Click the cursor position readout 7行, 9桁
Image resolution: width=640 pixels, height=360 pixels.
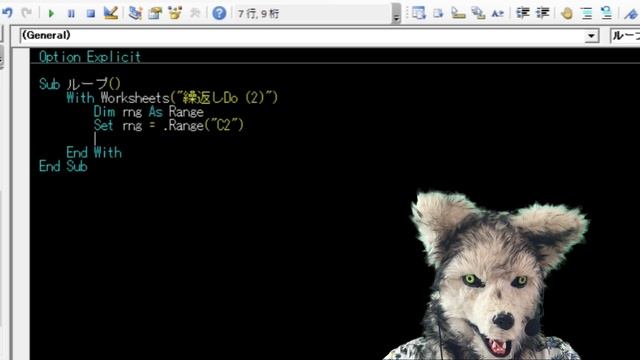[258, 14]
